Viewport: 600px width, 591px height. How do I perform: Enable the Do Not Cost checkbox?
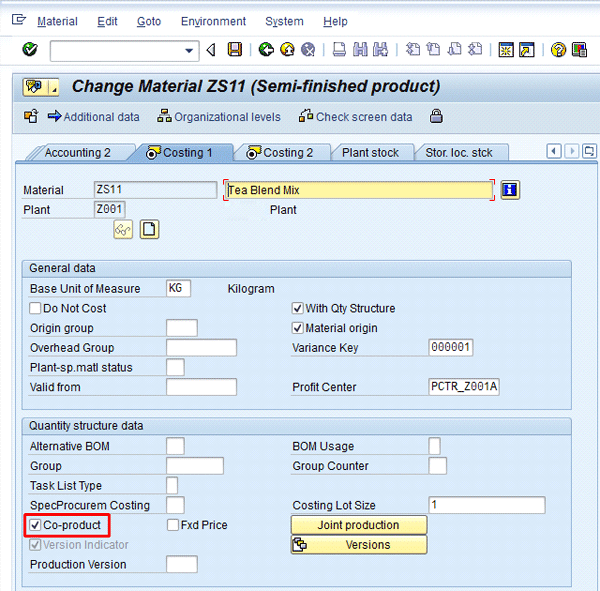(36, 308)
